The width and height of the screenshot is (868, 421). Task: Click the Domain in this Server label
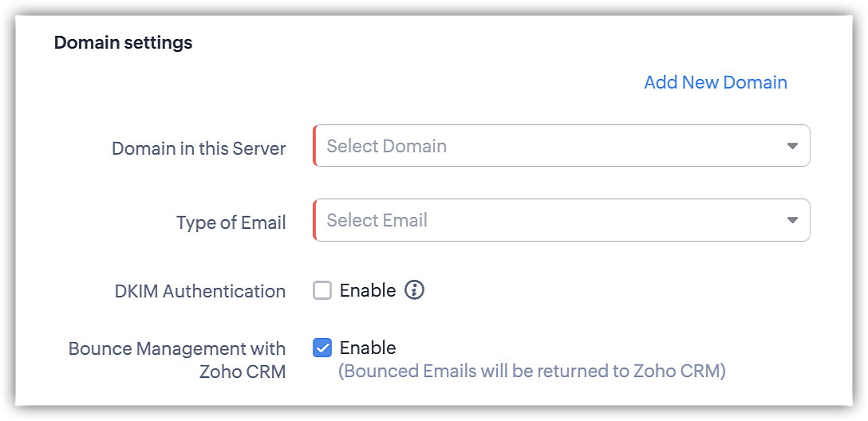point(199,148)
